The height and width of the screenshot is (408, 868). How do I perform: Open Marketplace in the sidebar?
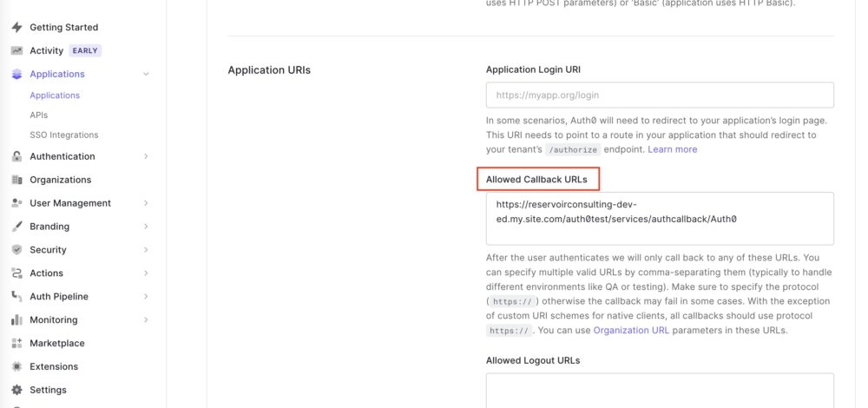57,343
